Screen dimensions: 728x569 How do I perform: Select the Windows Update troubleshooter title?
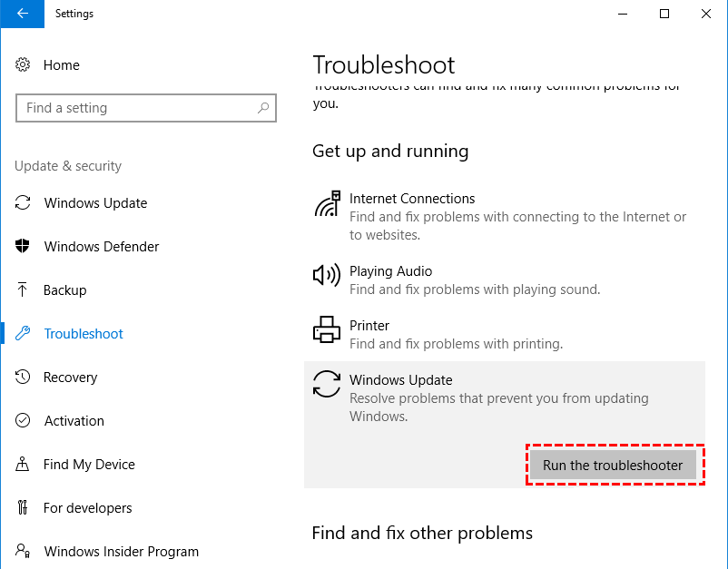(x=400, y=380)
